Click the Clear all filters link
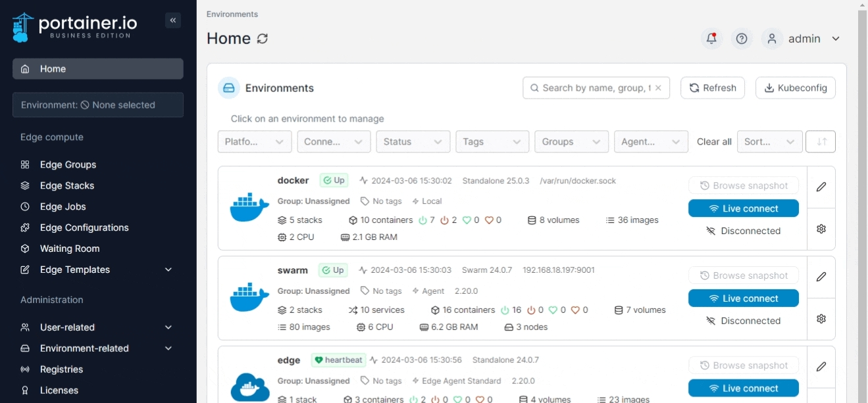 pyautogui.click(x=714, y=141)
